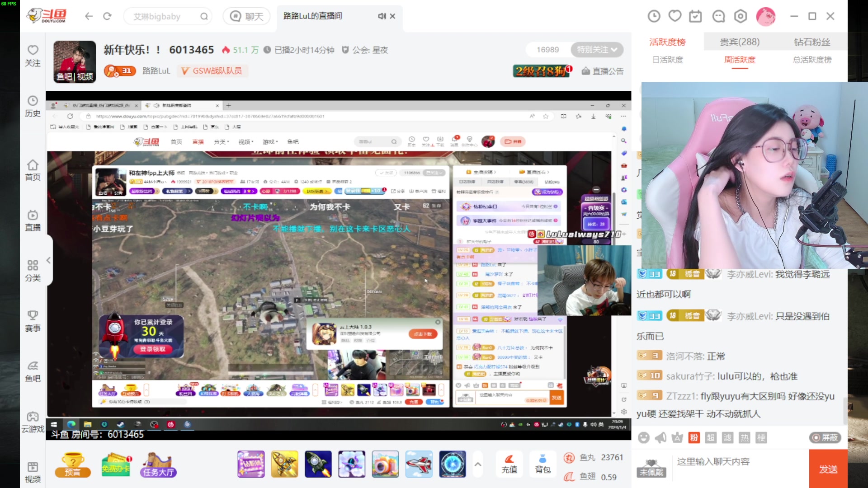
Task: Open the heart favorites icon in title bar
Action: point(675,16)
